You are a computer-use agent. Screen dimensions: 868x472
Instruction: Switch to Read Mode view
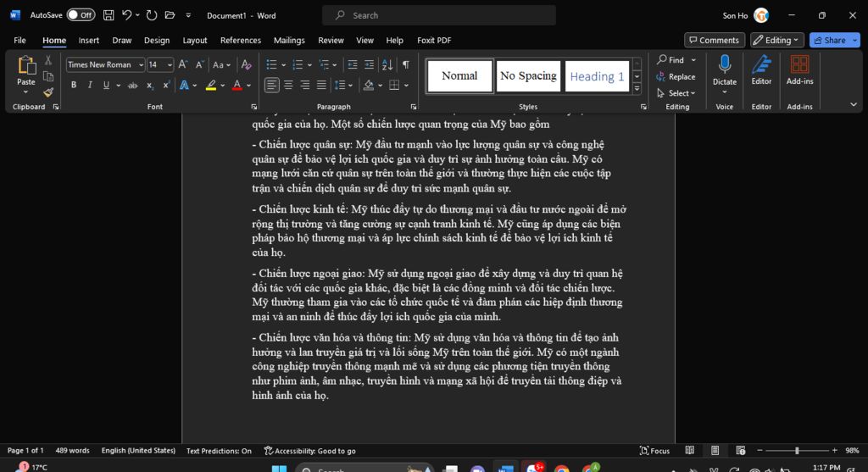pos(690,451)
